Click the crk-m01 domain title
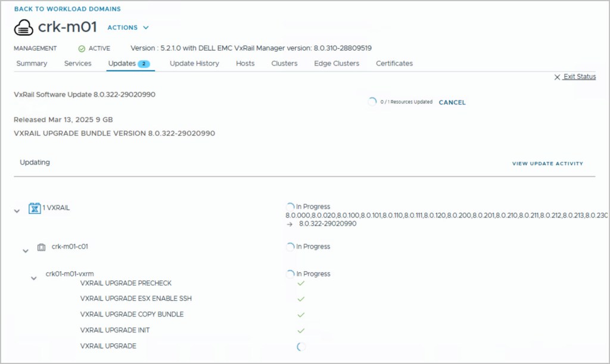Screen dimensions: 610x364 click(x=67, y=27)
